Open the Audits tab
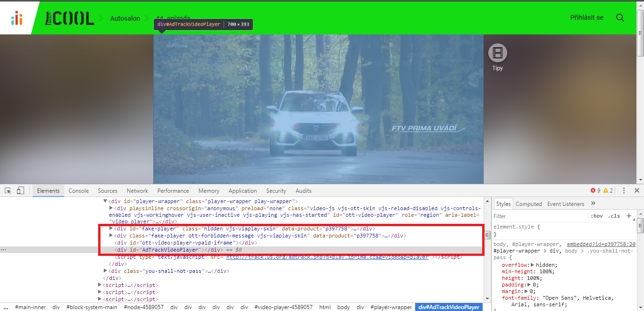Screen dimensions: 644x311 coord(303,191)
